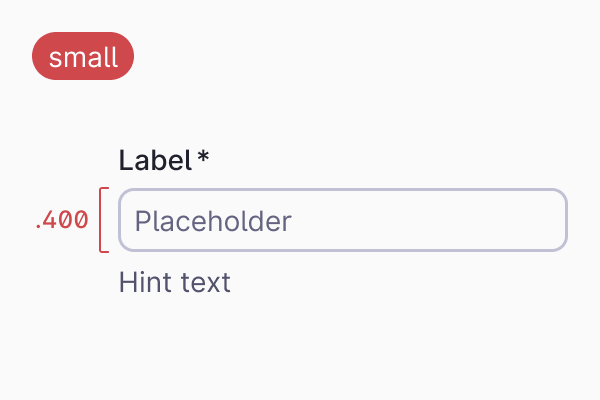Click the Placeholder text input field
Image resolution: width=600 pixels, height=400 pixels.
343,220
